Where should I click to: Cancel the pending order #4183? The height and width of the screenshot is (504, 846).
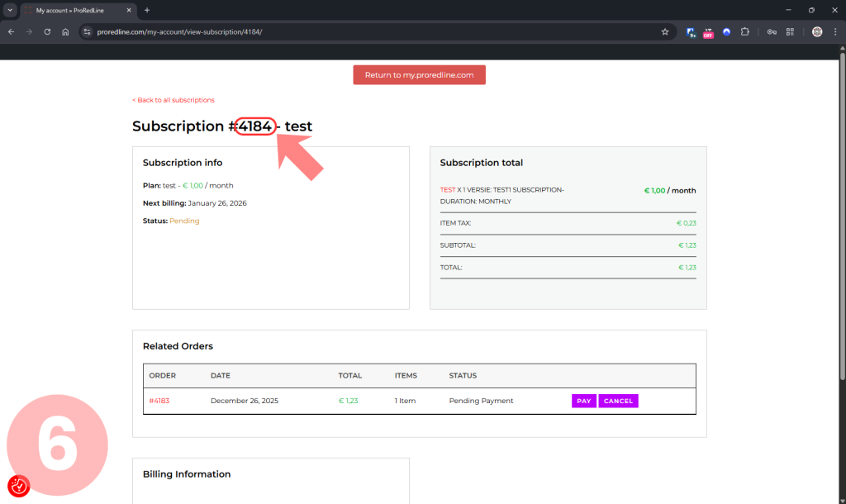618,401
